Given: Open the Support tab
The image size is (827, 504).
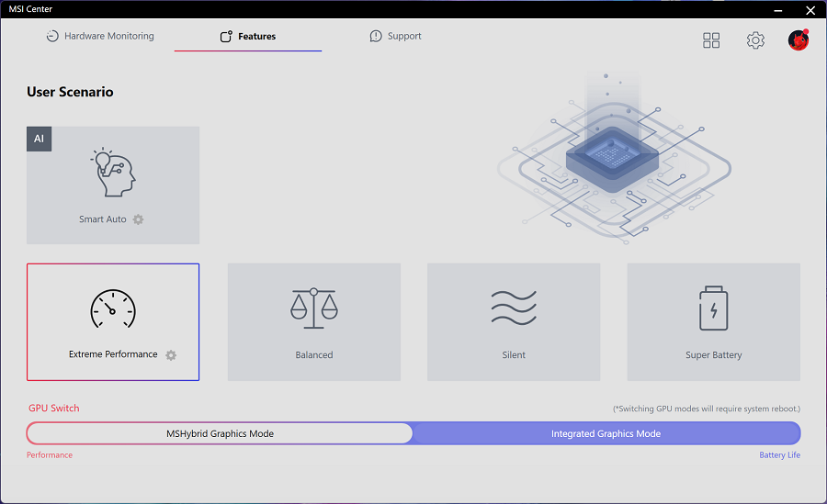Looking at the screenshot, I should pyautogui.click(x=395, y=36).
